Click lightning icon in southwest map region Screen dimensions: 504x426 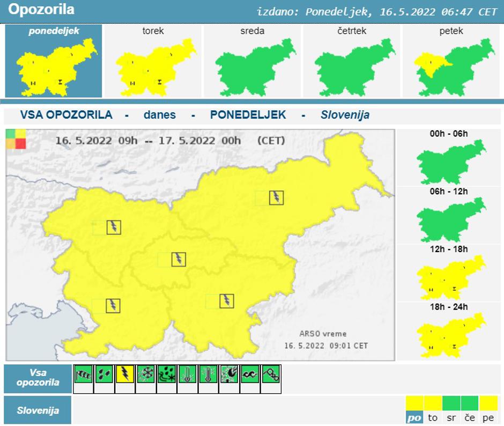tap(113, 306)
